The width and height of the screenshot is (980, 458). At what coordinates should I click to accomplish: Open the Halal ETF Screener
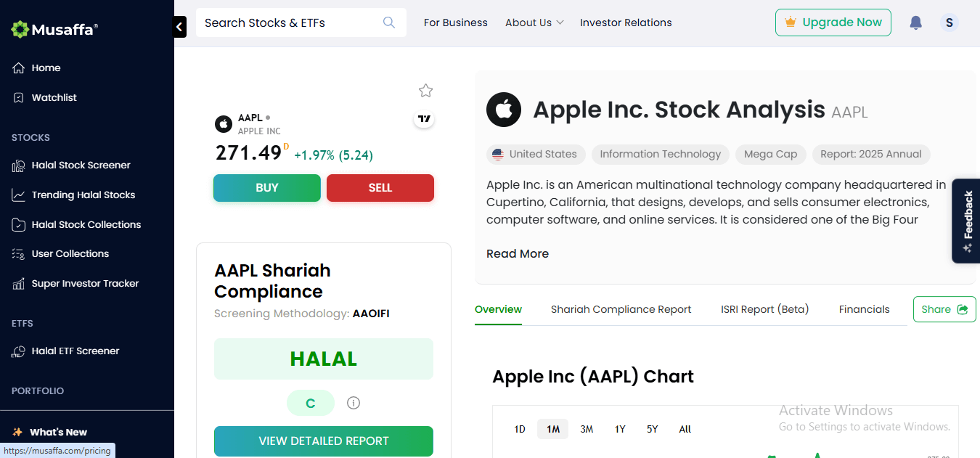(x=75, y=351)
